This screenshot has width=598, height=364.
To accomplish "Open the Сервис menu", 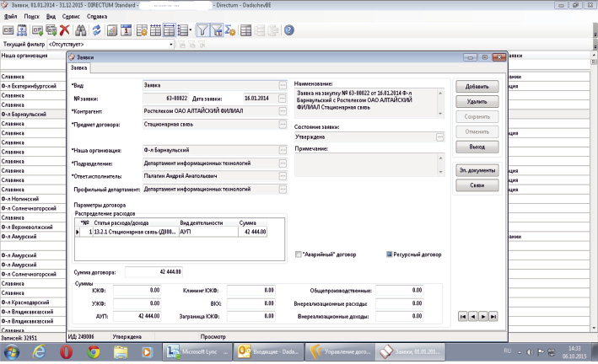I will (71, 16).
